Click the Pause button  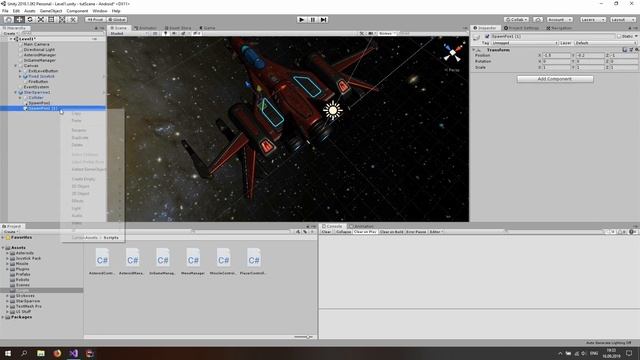point(313,20)
